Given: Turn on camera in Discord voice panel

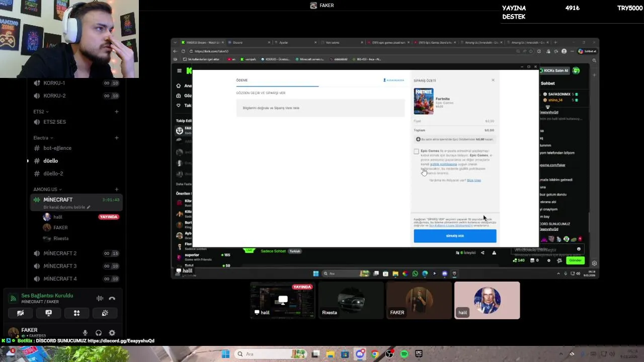Looking at the screenshot, I should tap(20, 313).
